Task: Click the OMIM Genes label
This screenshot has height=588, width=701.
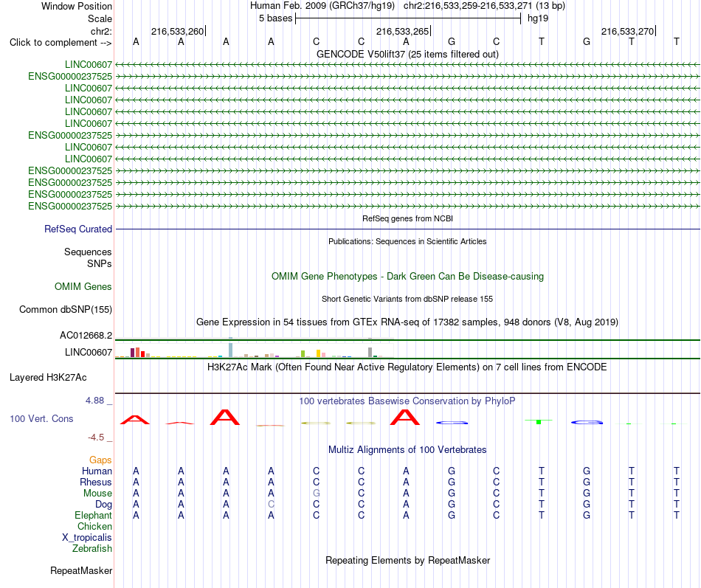Action: (83, 286)
